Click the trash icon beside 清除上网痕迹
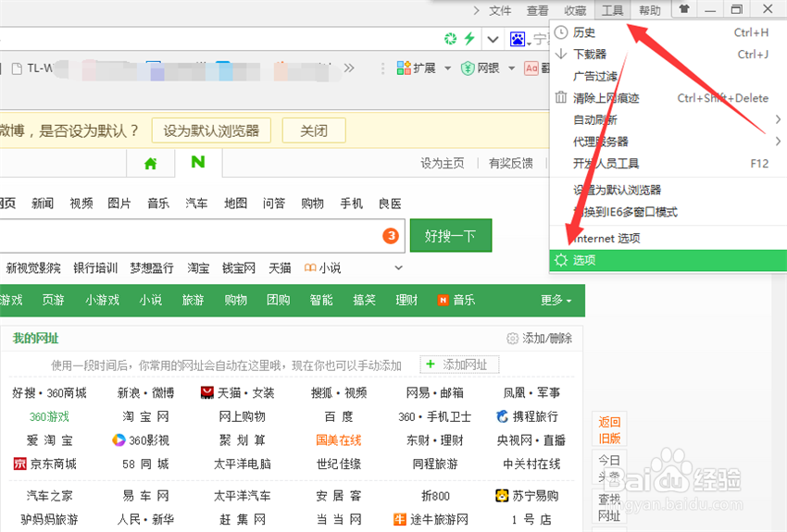The height and width of the screenshot is (532, 787). pos(561,97)
